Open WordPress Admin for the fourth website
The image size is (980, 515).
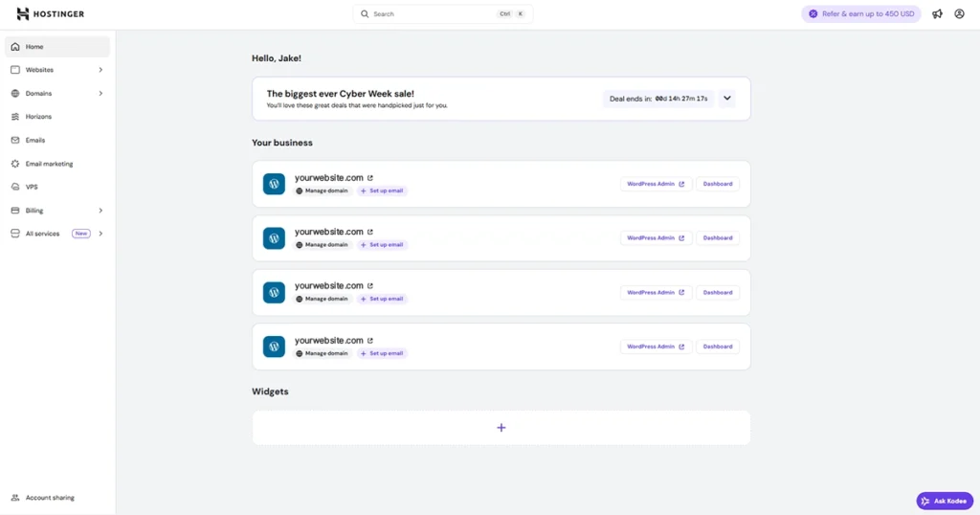tap(656, 347)
